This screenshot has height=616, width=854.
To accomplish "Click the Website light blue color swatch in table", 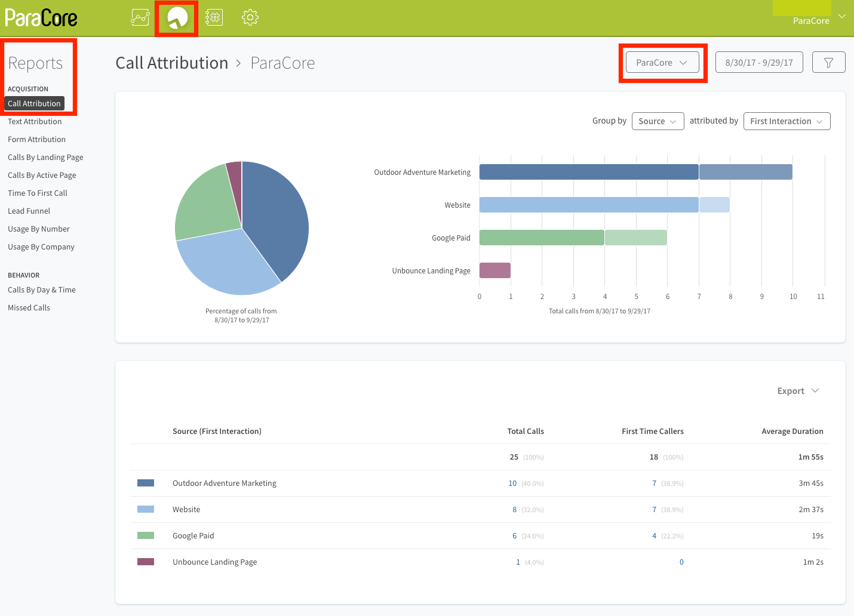I will click(x=146, y=509).
